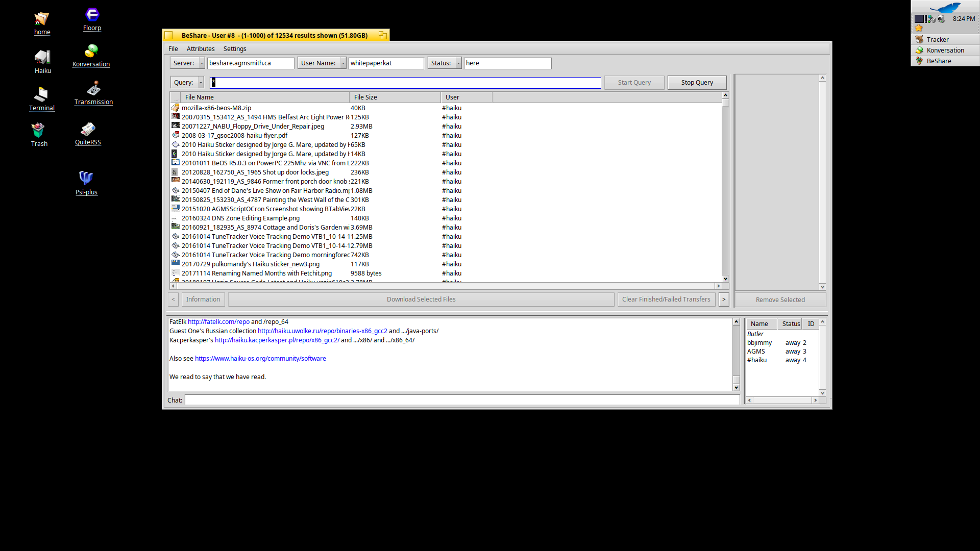
Task: Click the BeShare window zoom button
Action: click(382, 35)
